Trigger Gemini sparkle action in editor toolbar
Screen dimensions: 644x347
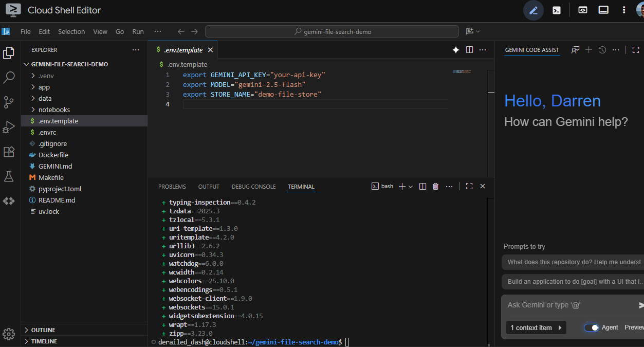click(455, 49)
